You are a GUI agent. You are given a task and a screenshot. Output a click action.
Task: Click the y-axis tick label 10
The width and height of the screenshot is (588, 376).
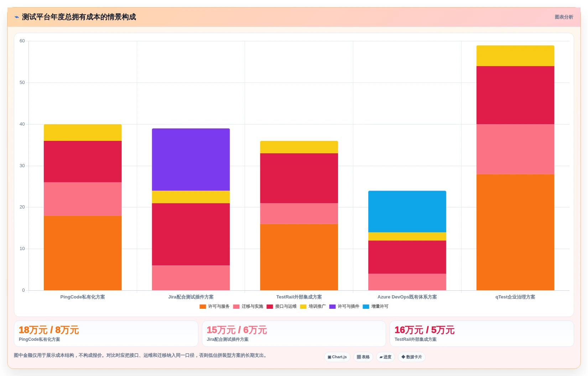(x=22, y=249)
